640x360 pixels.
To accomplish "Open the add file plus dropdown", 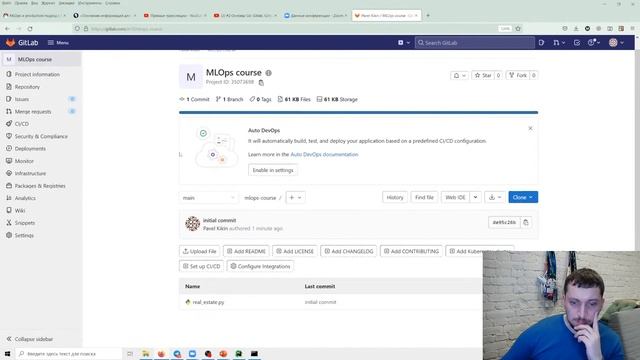I will 295,198.
